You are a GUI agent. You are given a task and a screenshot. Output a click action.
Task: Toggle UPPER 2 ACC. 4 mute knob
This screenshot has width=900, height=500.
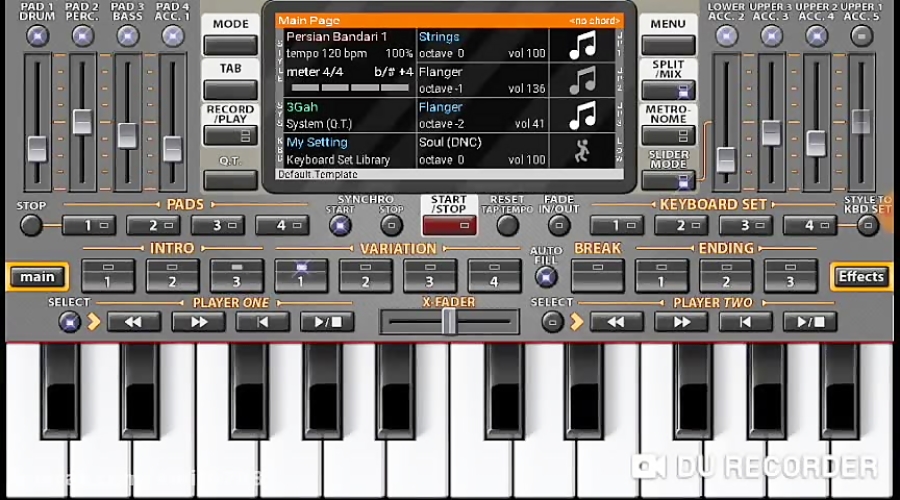click(816, 36)
